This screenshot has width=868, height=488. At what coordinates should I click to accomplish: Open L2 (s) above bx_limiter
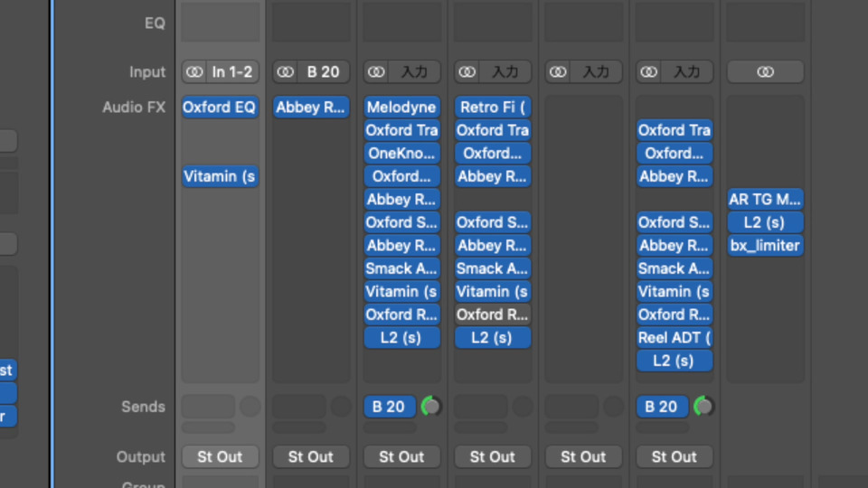765,222
